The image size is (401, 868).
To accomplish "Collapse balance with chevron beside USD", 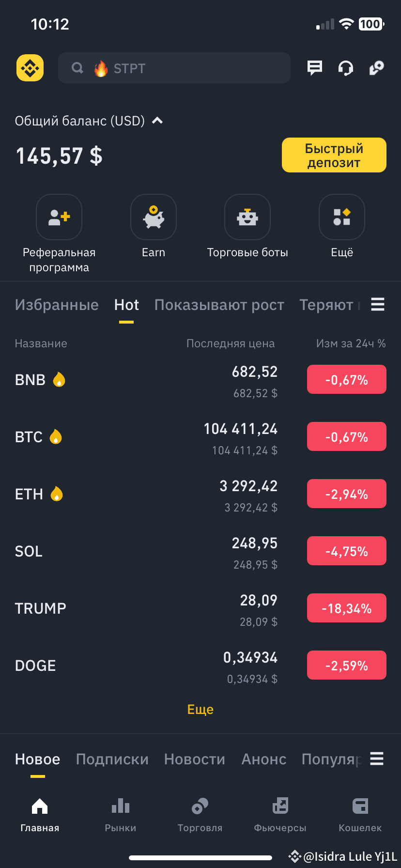I will (157, 121).
